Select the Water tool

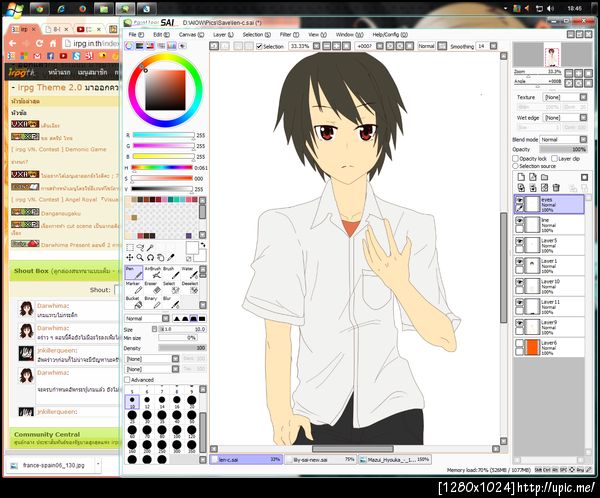coord(189,273)
